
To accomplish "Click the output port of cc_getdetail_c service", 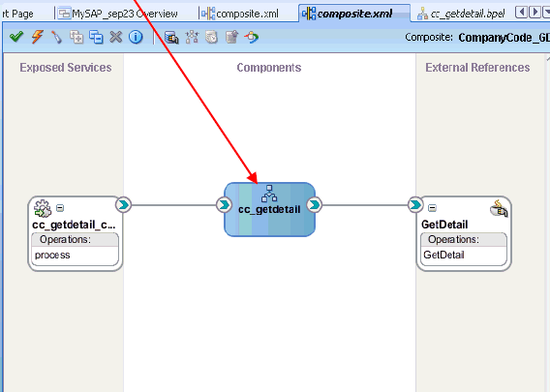I will click(124, 205).
